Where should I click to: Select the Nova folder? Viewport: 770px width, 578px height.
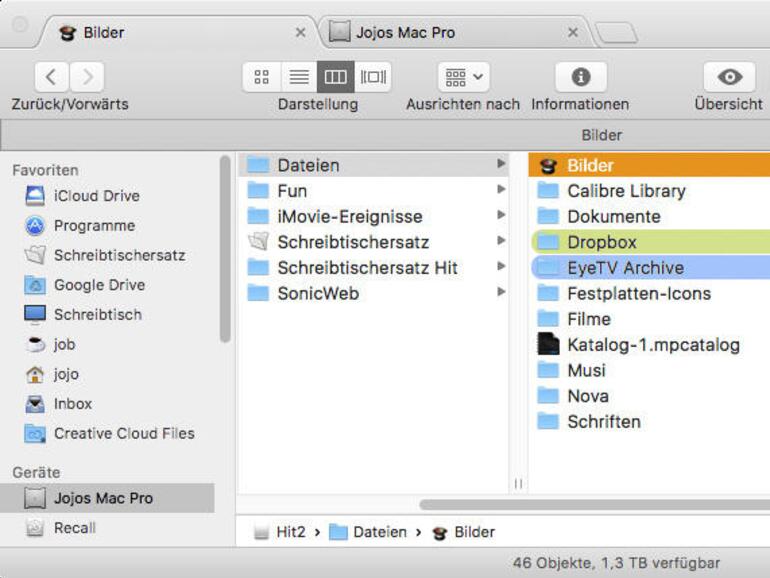click(x=649, y=396)
